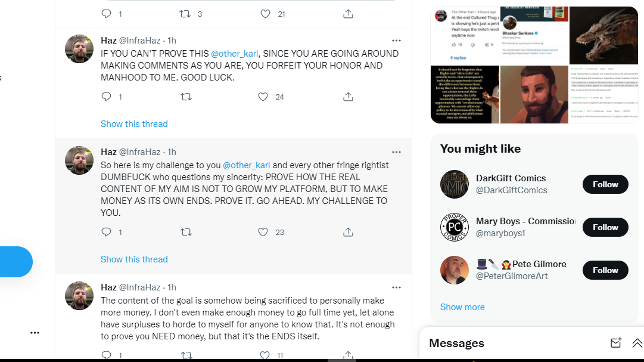Image resolution: width=644 pixels, height=362 pixels.
Task: Share the top tweet with 21 likes
Action: point(348,14)
